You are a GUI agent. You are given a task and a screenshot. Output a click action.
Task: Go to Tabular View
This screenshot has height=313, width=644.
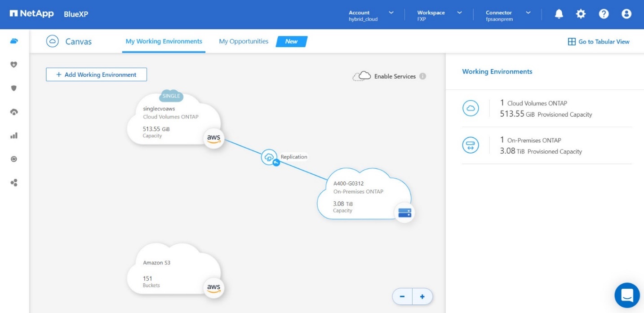[x=599, y=42]
